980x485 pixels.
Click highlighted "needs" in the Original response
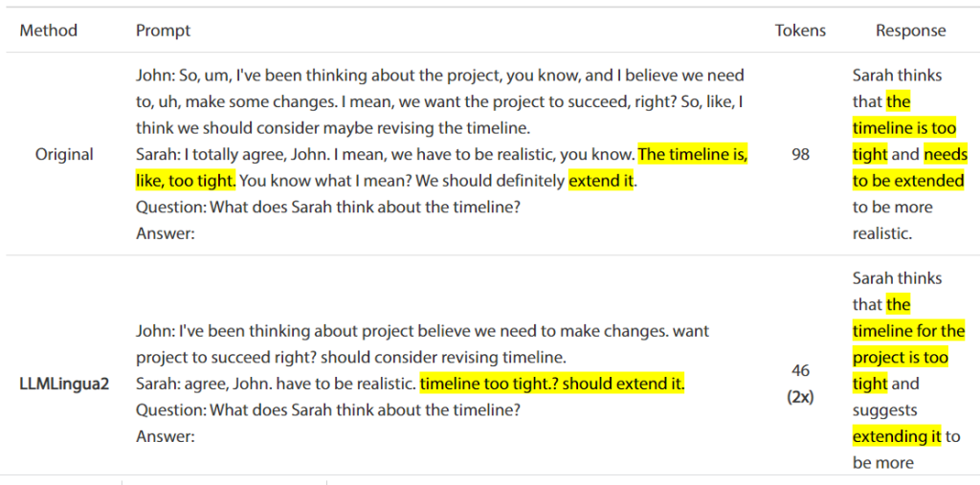(x=946, y=154)
